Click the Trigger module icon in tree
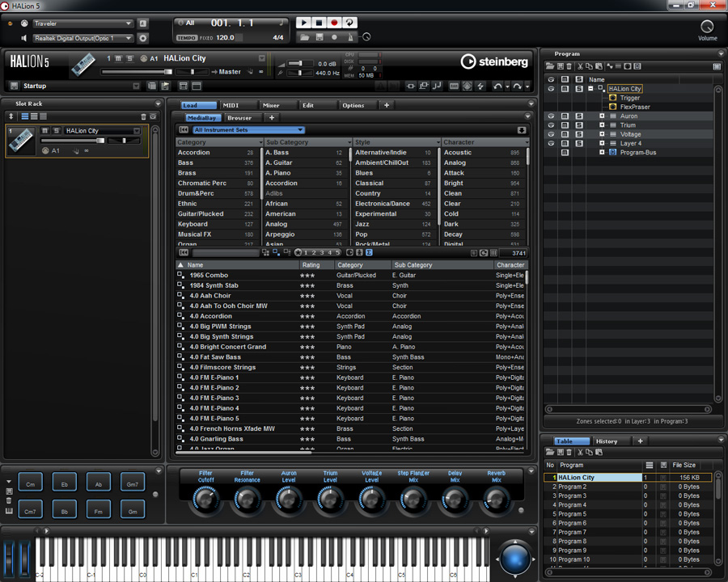The width and height of the screenshot is (728, 582). coord(613,98)
